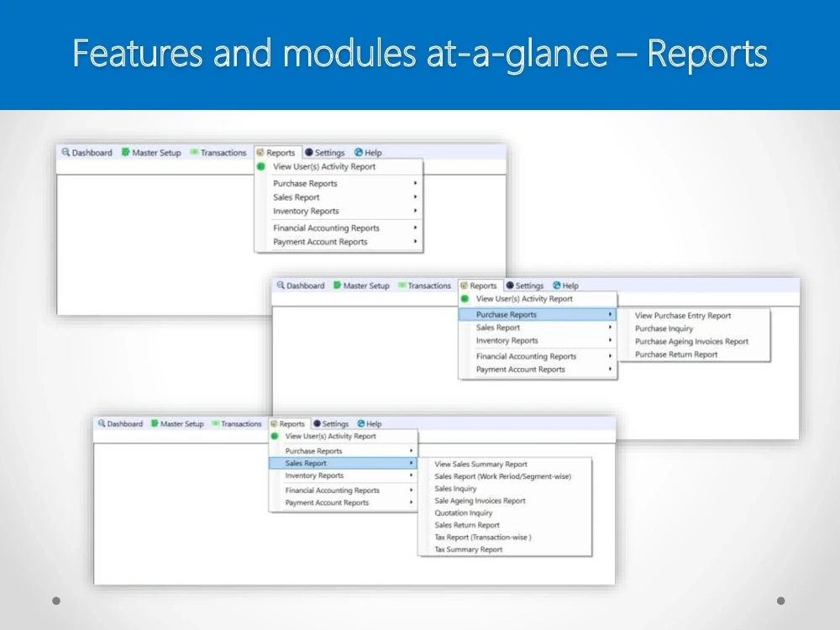Click Financial Accounting Reports label in bottom window
840x630 pixels.
332,491
